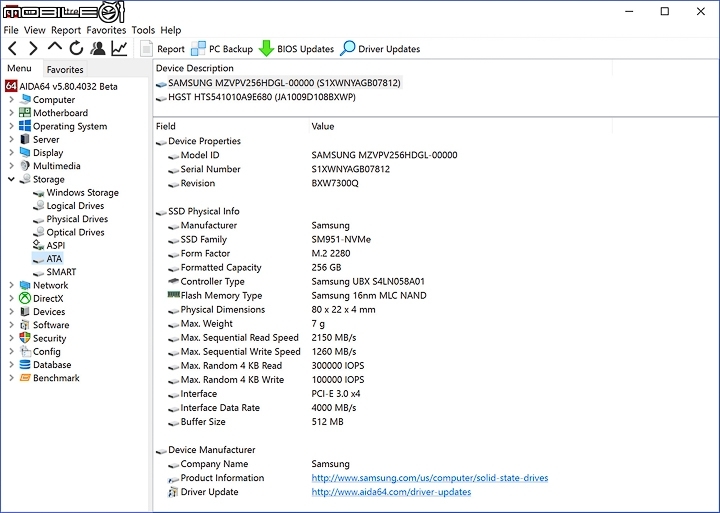Open the View menu
The width and height of the screenshot is (720, 513).
(35, 30)
